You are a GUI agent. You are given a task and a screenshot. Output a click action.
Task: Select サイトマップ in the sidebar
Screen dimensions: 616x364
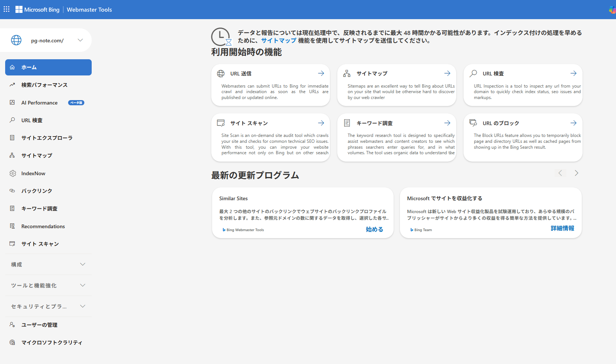click(x=48, y=156)
